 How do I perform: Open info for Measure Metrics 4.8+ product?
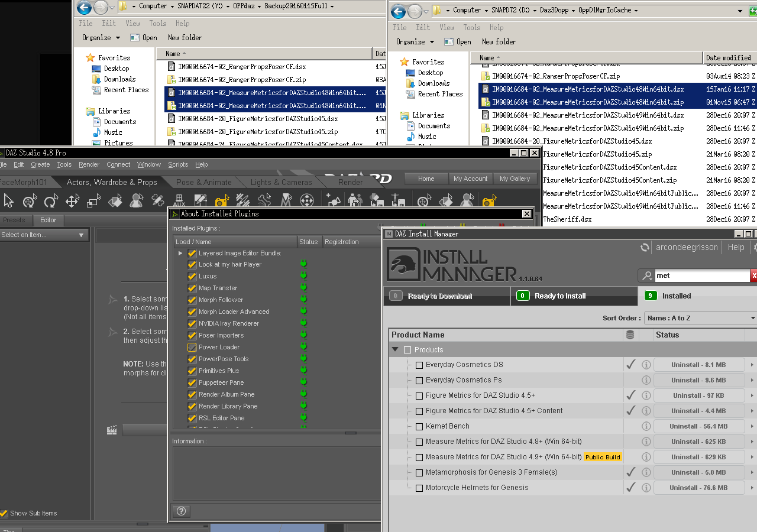646,442
